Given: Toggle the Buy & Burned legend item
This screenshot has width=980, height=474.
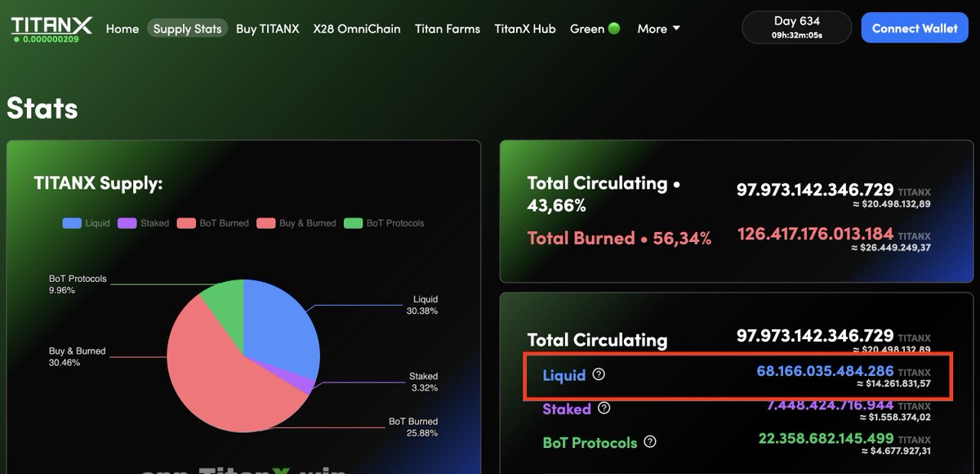Looking at the screenshot, I should (x=296, y=223).
